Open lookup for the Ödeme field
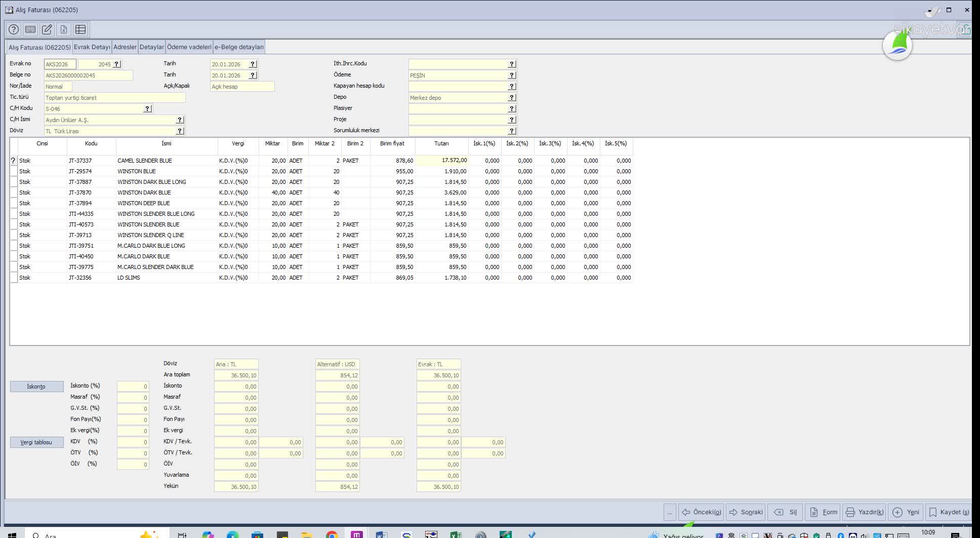The height and width of the screenshot is (538, 980). (x=512, y=75)
